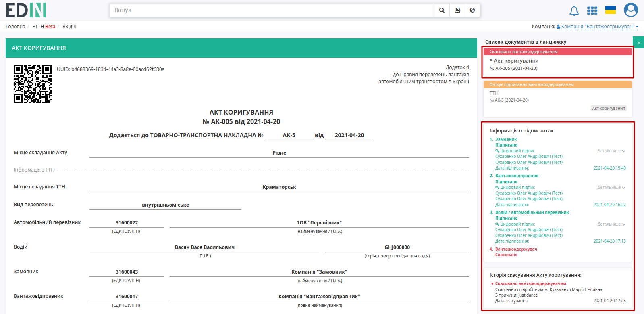This screenshot has width=644, height=314.
Task: Open the ТТН AK-5 document card
Action: click(558, 98)
